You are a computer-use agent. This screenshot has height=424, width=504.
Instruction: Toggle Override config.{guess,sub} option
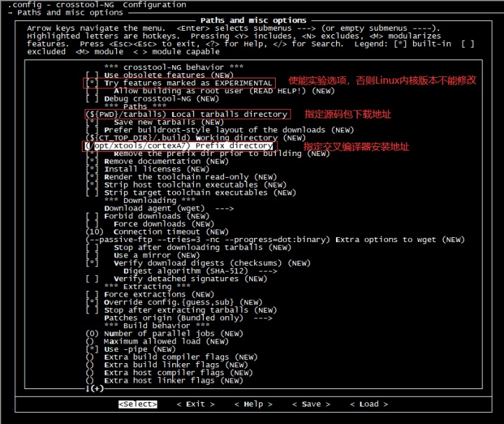[174, 302]
